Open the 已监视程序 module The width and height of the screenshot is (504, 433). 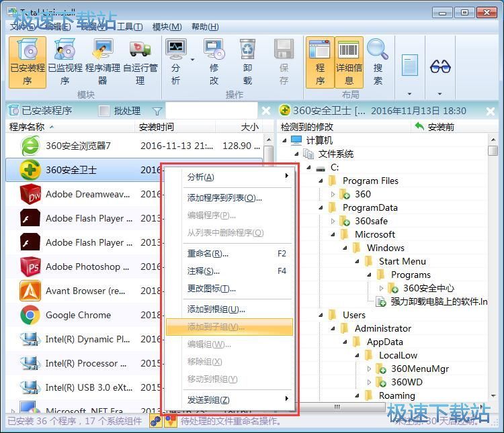65,62
